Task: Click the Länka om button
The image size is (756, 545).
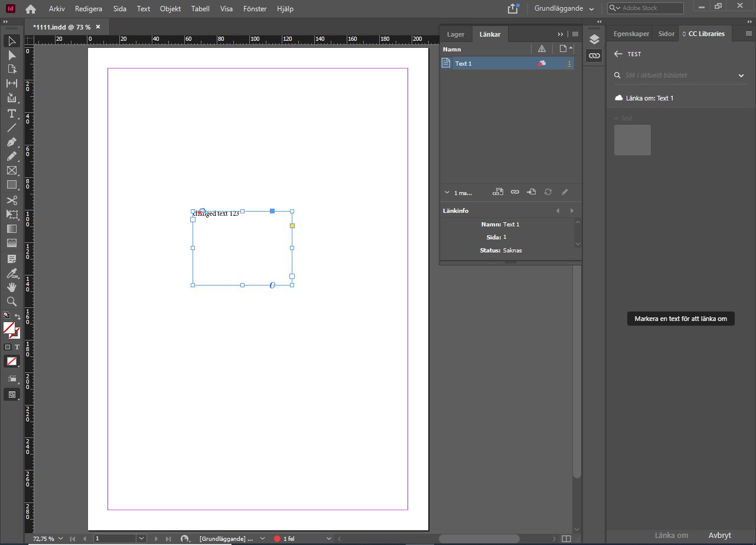Action: tap(671, 535)
